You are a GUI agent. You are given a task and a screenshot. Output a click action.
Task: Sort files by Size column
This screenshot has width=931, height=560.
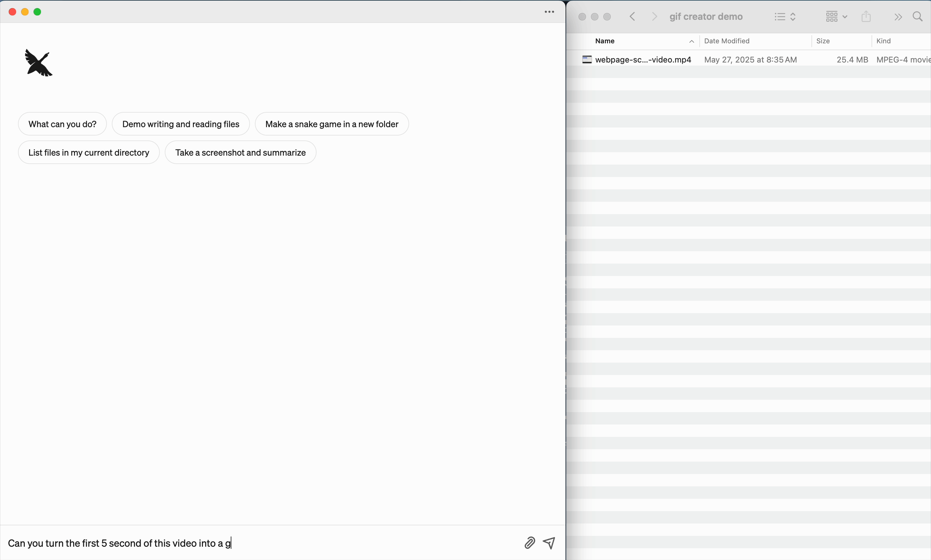click(x=823, y=41)
